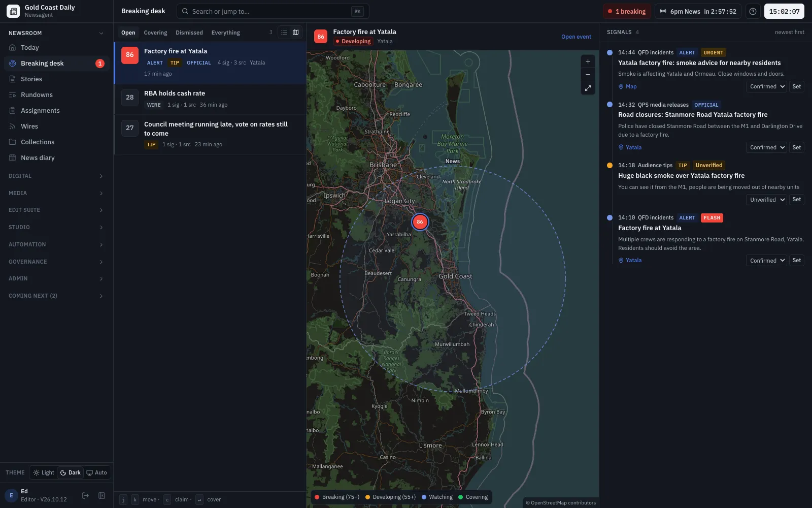Open the RBA holds cash rate item
This screenshot has width=812, height=508.
[210, 99]
